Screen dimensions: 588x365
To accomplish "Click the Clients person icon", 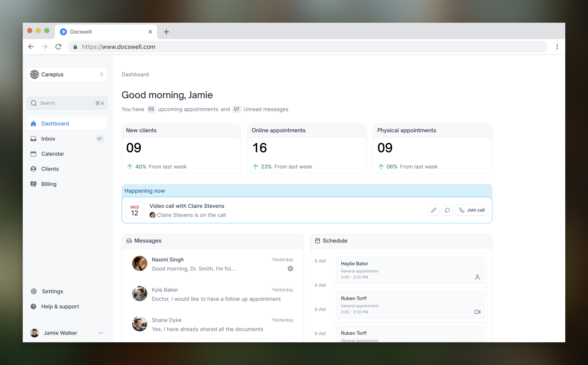I will [33, 169].
